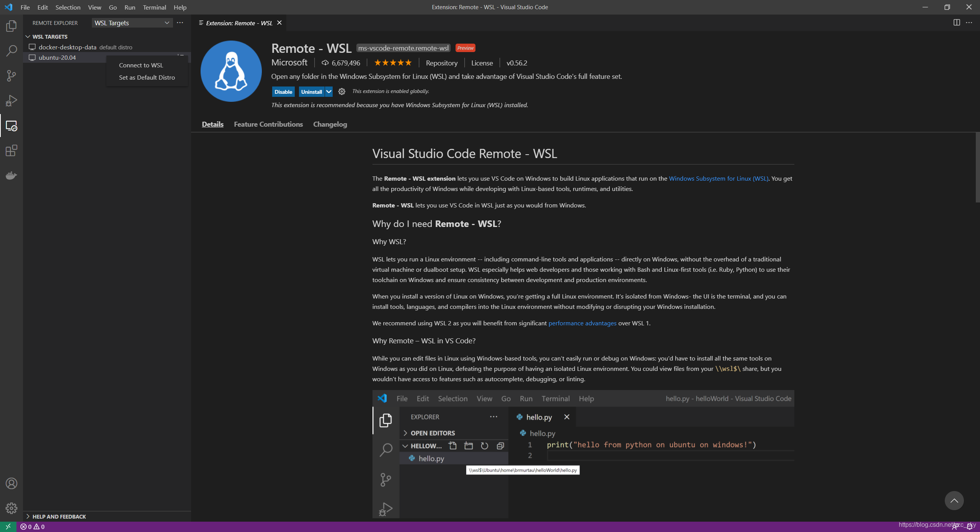Image resolution: width=980 pixels, height=532 pixels.
Task: Open the WSL Targets dropdown
Action: click(x=132, y=23)
